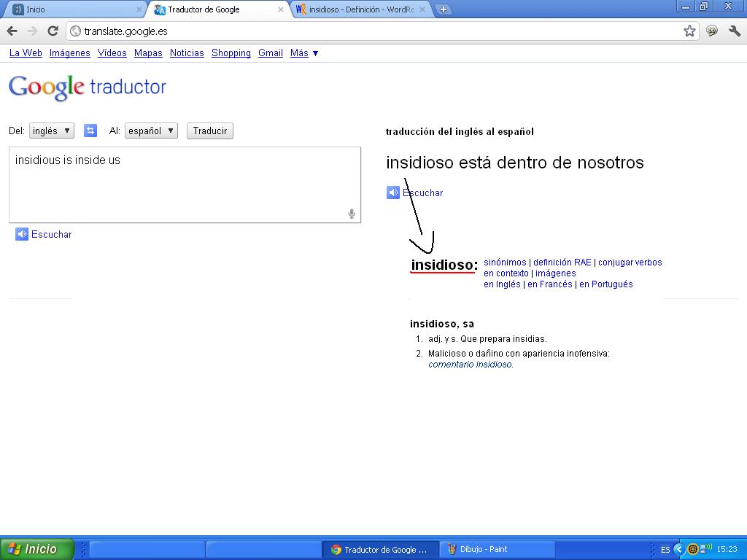Click the sinónimos link
This screenshot has width=747, height=560.
pos(505,262)
